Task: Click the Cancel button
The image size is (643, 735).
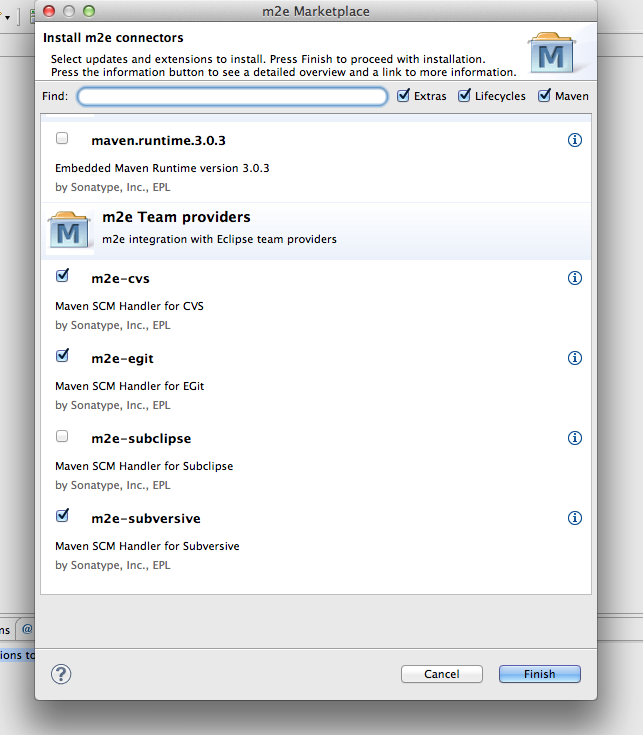Action: click(441, 674)
